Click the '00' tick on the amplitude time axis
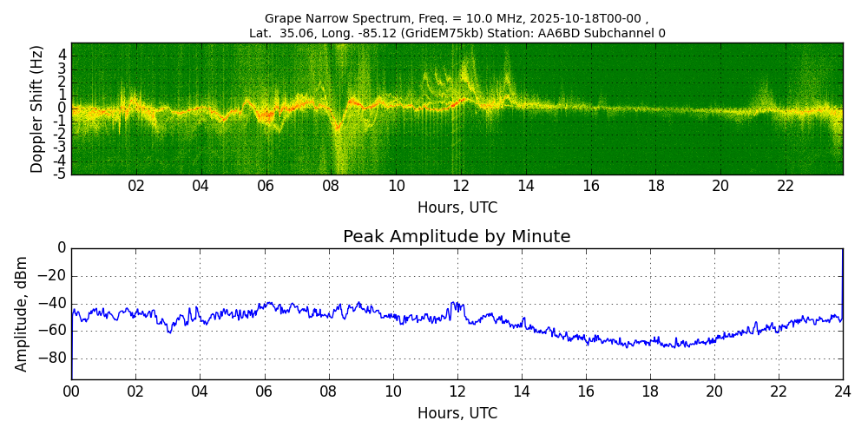The height and width of the screenshot is (434, 868). click(x=71, y=391)
